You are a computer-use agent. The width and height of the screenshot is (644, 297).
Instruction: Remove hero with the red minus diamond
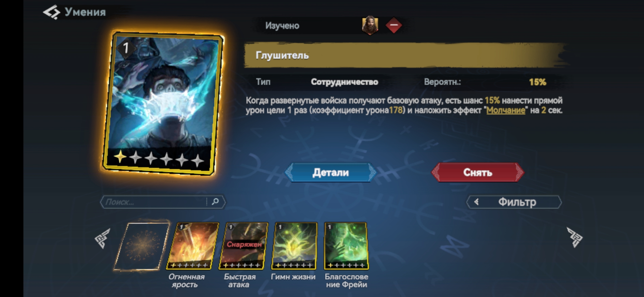(394, 25)
